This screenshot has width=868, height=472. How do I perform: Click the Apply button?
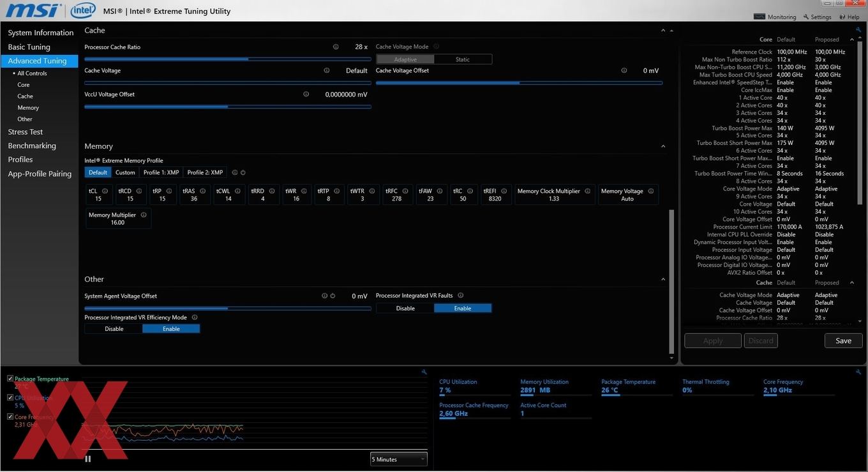[713, 340]
